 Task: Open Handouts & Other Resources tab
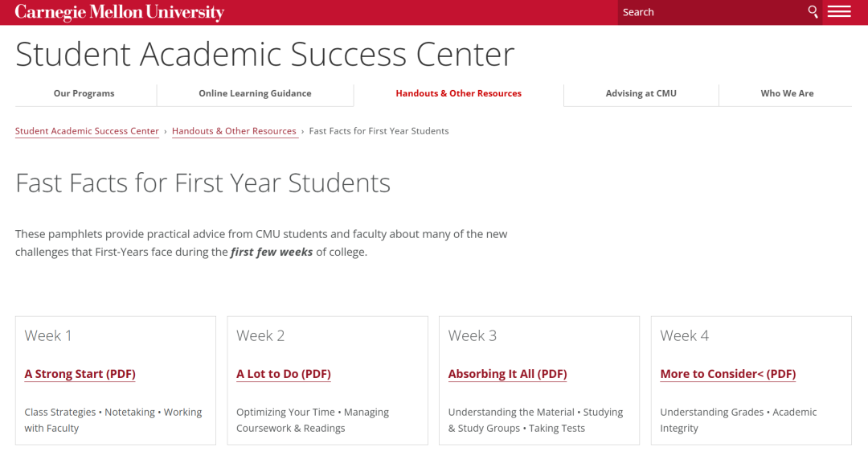[458, 93]
